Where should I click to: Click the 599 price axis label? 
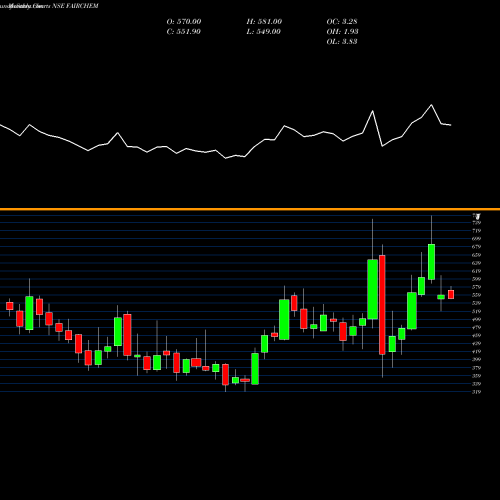[477, 279]
